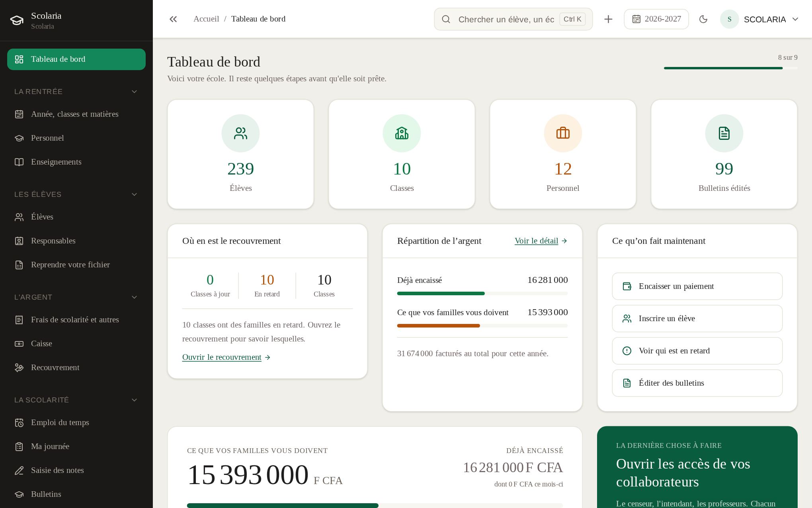Go to Reprendre votre fichier
Viewport: 812px width, 508px height.
(76, 265)
